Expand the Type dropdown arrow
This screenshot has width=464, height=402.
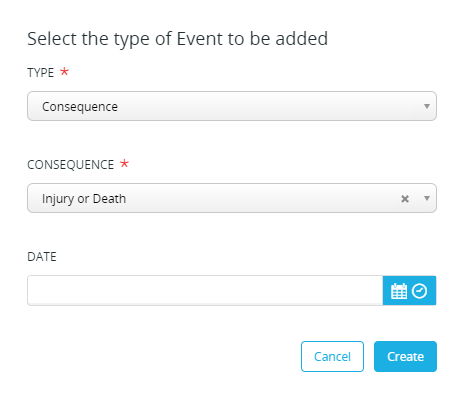427,106
